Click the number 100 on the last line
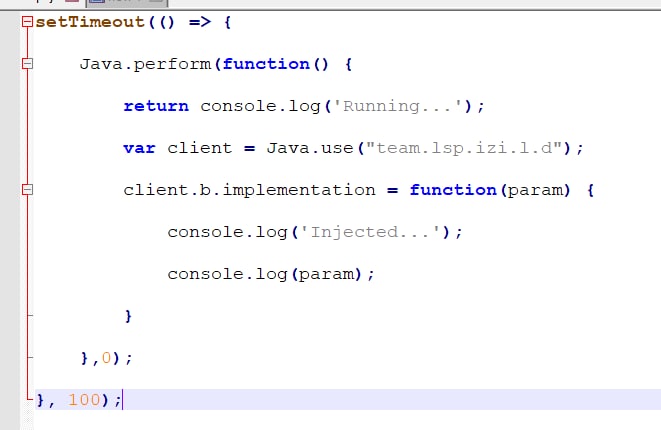Screen dimensions: 661x430 [84, 400]
